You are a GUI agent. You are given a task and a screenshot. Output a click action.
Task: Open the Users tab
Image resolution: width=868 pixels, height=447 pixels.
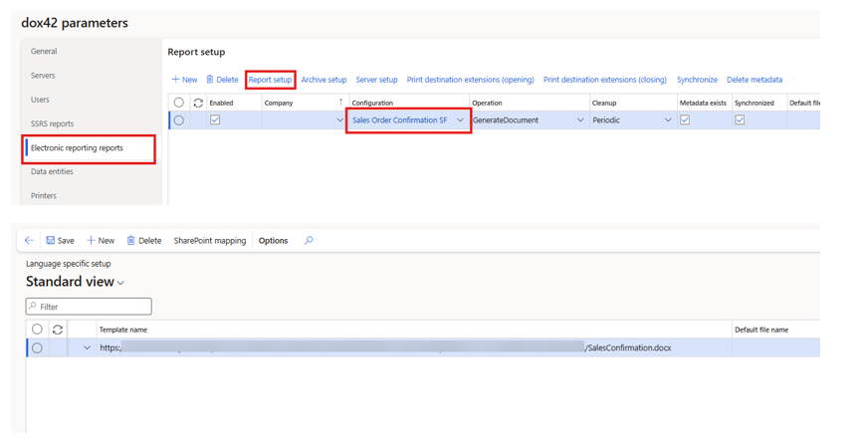(40, 100)
